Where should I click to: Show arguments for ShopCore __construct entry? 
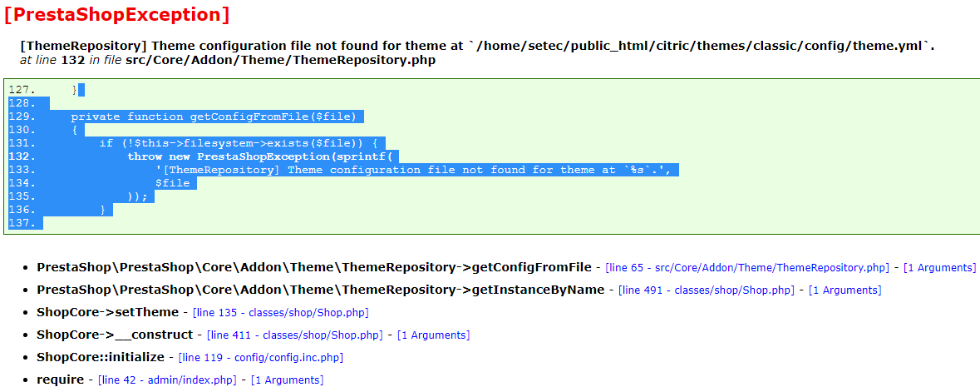coord(433,335)
